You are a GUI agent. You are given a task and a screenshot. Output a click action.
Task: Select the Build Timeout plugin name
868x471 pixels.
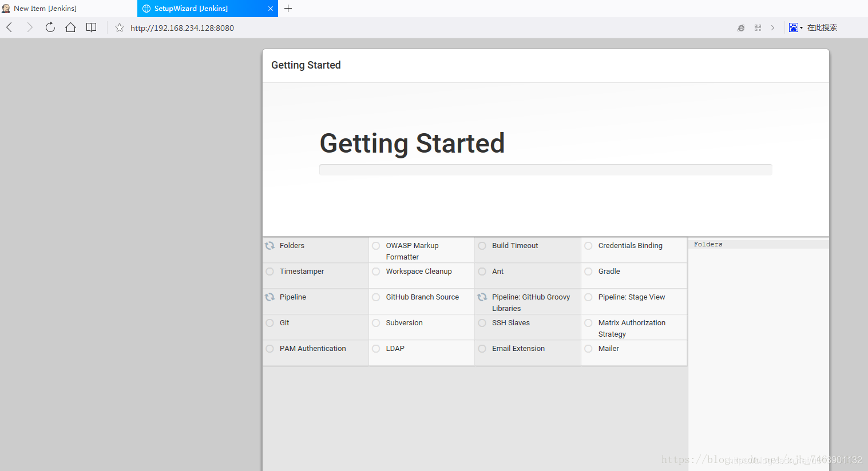[x=515, y=246]
